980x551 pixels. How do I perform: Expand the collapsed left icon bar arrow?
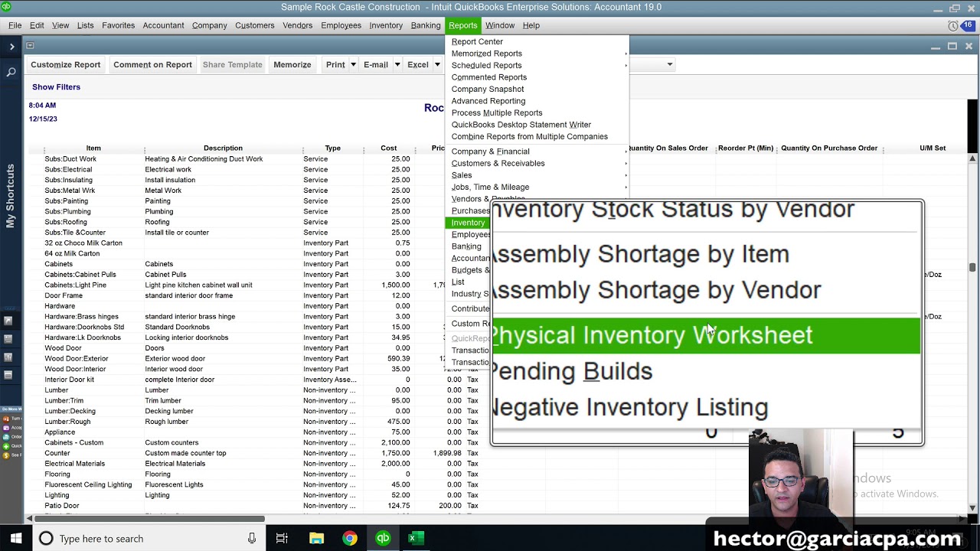(11, 47)
